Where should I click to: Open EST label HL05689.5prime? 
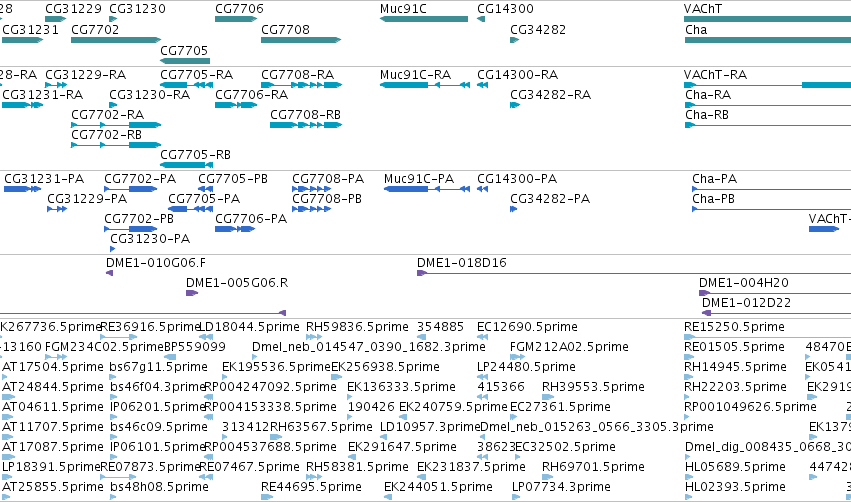(x=735, y=467)
